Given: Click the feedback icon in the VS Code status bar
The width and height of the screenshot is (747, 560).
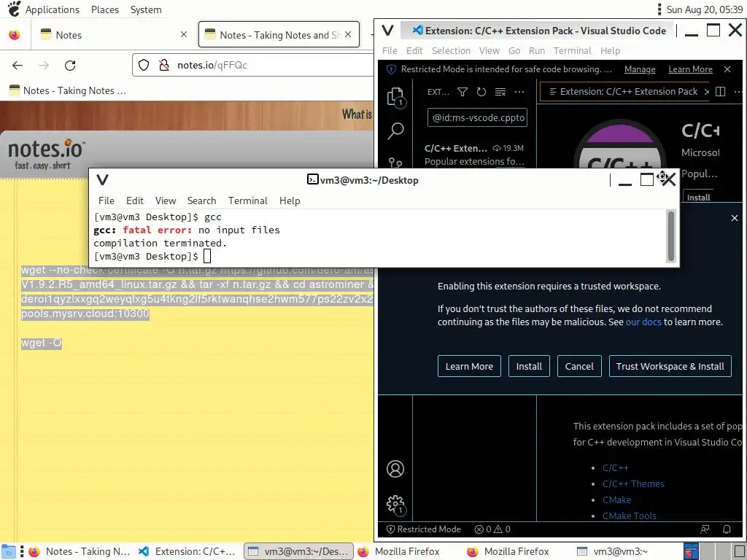Looking at the screenshot, I should pos(705,529).
